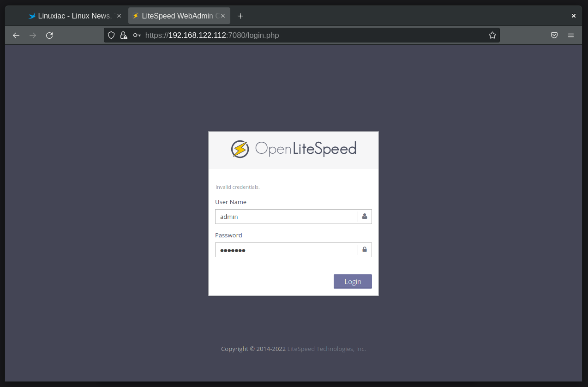
Task: Submit credentials with the Login button
Action: [x=353, y=281]
